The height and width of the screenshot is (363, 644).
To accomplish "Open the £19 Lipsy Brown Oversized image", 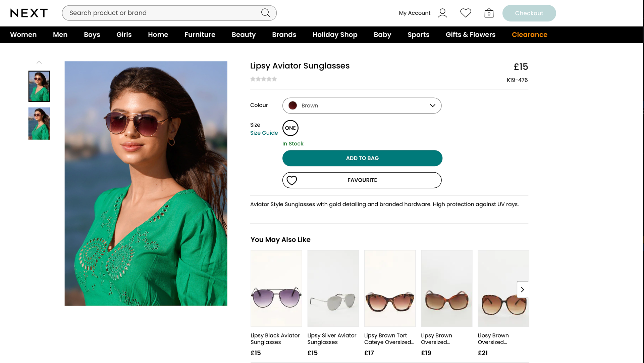I will (447, 288).
